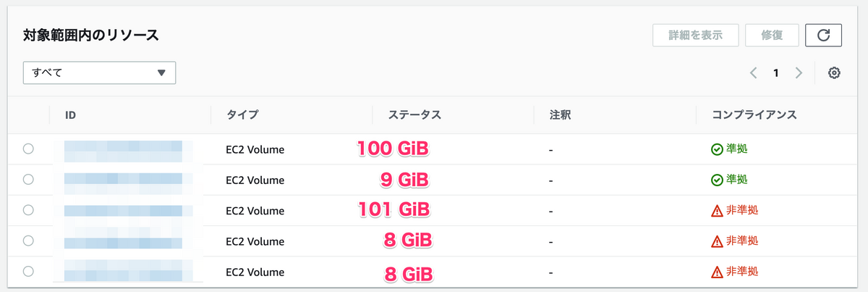The width and height of the screenshot is (868, 292).
Task: Go to previous page with left chevron
Action: [x=753, y=72]
